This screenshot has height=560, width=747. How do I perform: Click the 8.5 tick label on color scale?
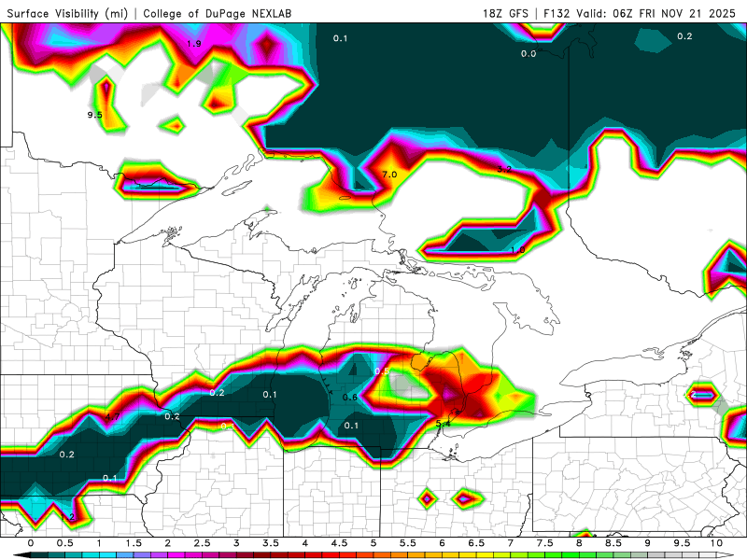tap(613, 543)
